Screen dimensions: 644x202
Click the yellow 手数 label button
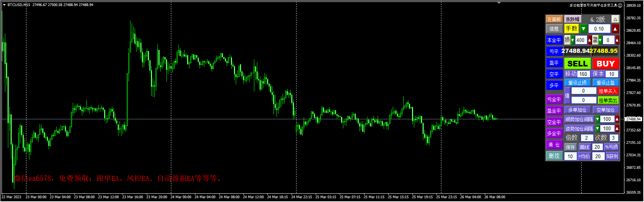572,29
